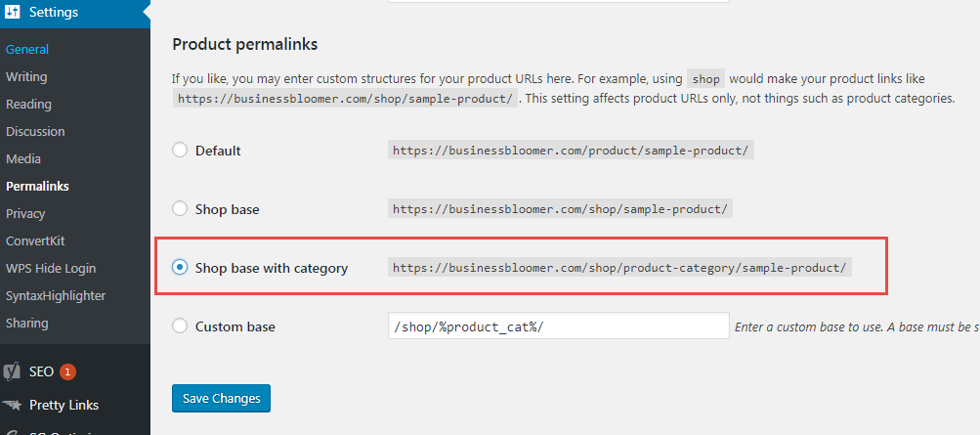Go to Writing settings page
The width and height of the screenshot is (980, 435).
click(26, 77)
